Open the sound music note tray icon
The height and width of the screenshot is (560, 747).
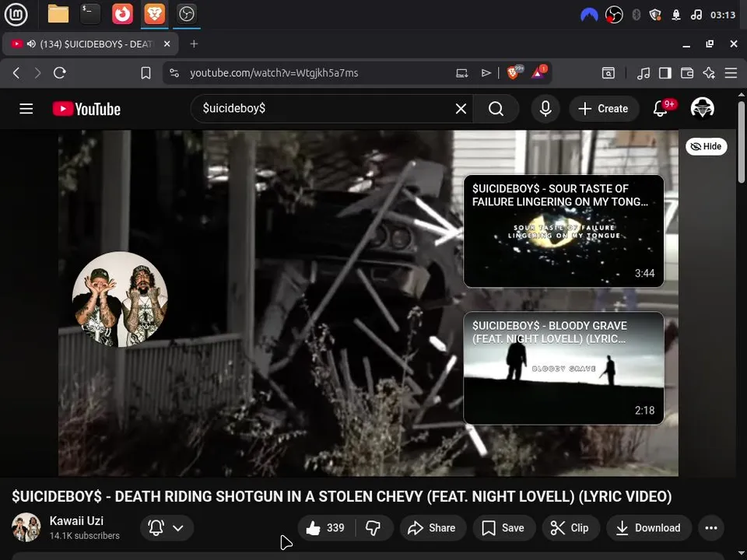[696, 15]
